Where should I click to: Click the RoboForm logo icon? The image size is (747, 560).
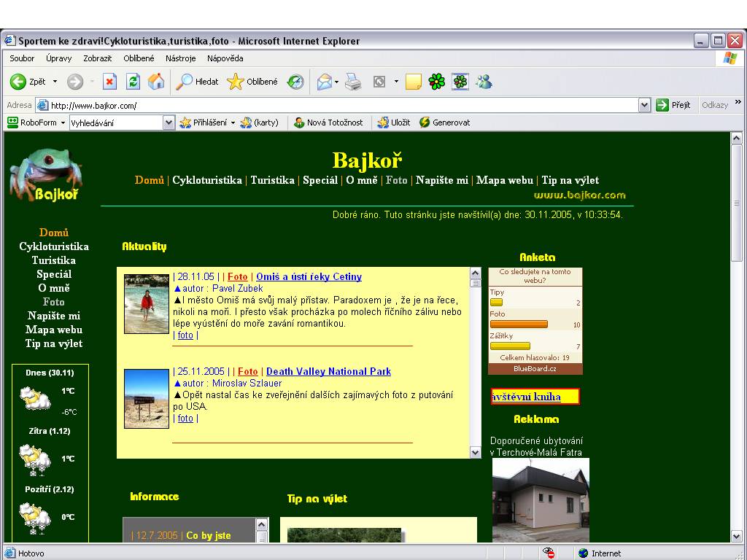tap(12, 122)
